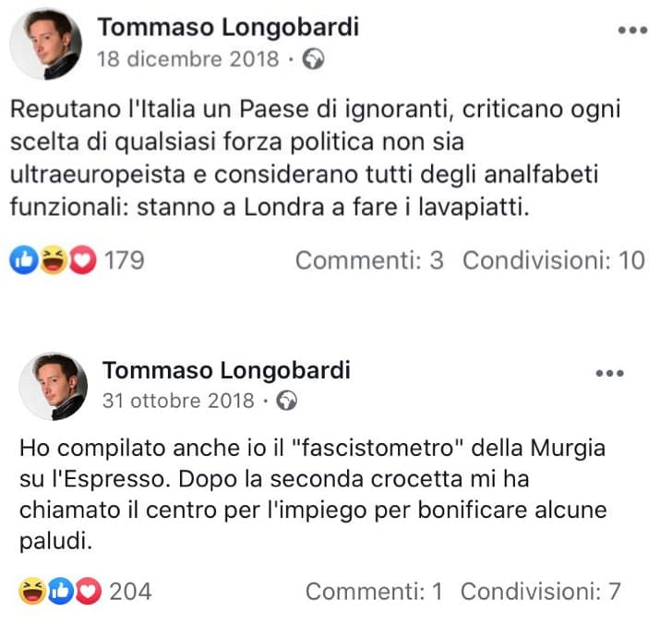Open the three-dot menu on the 31 ottobre post
The image size is (672, 624).
(x=610, y=374)
